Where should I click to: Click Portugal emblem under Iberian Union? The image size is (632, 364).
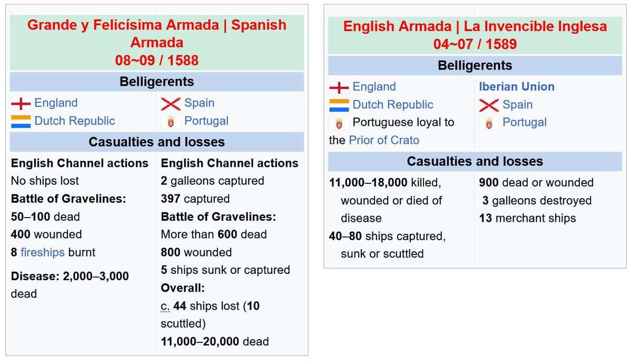pyautogui.click(x=489, y=123)
